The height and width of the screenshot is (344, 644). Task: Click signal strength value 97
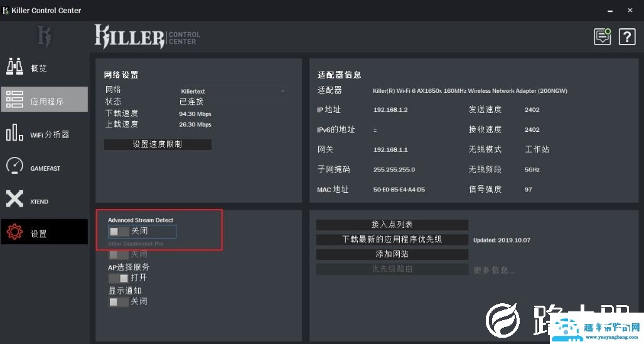[x=528, y=190]
